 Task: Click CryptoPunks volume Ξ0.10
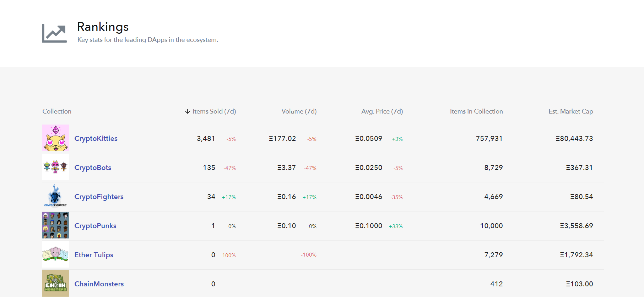pyautogui.click(x=287, y=226)
